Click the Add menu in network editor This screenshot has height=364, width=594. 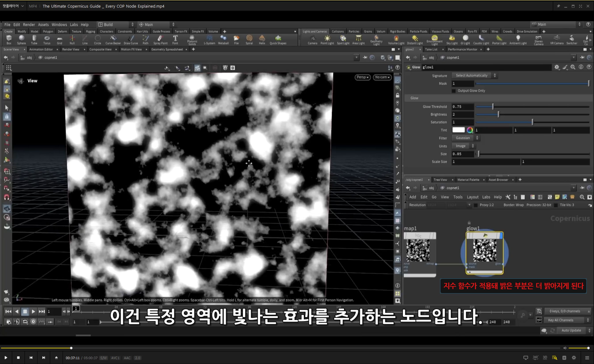412,197
